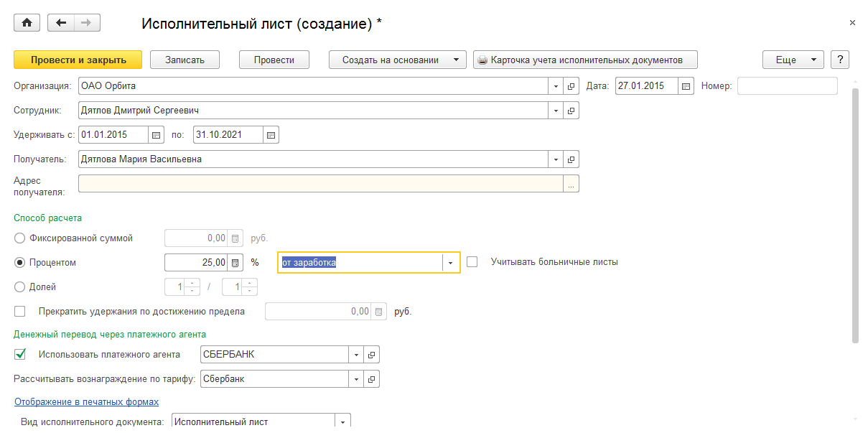The width and height of the screenshot is (868, 433).
Task: Open calculator for percent value field
Action: [x=235, y=262]
